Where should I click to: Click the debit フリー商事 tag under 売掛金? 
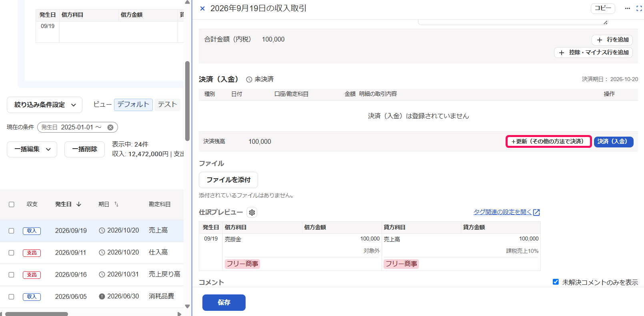point(242,264)
